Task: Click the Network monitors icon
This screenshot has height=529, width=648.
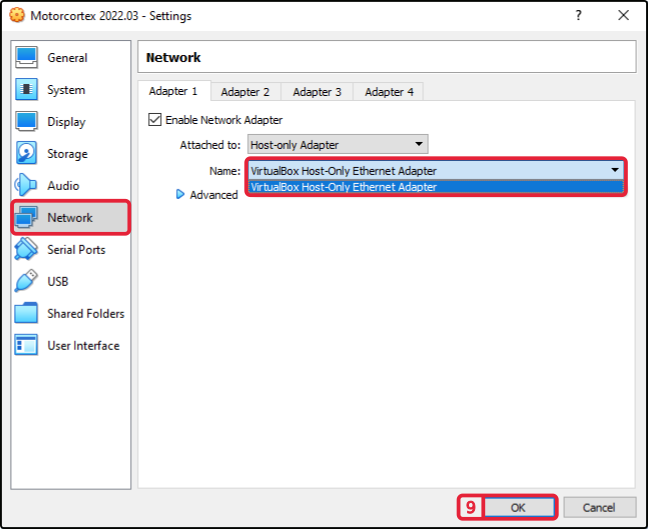Action: (26, 217)
